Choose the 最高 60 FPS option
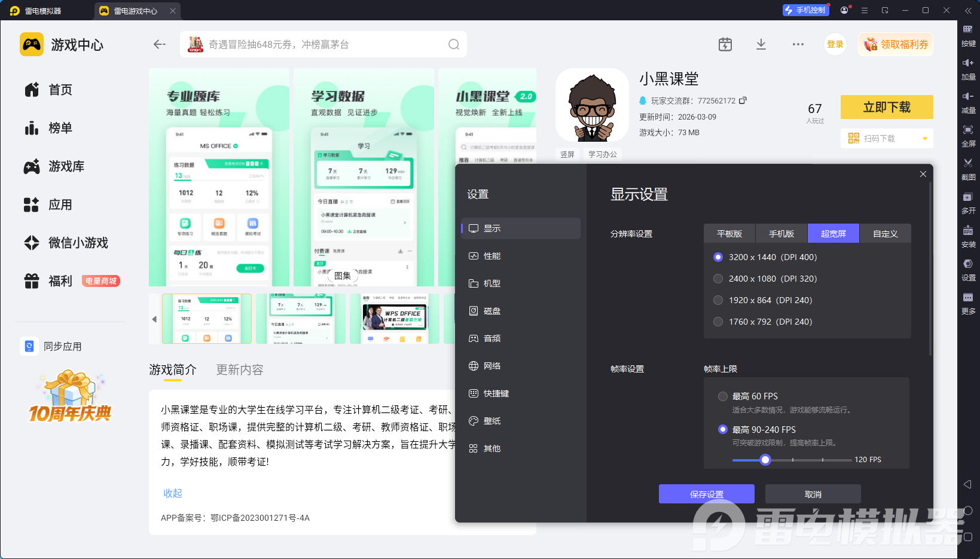 723,396
